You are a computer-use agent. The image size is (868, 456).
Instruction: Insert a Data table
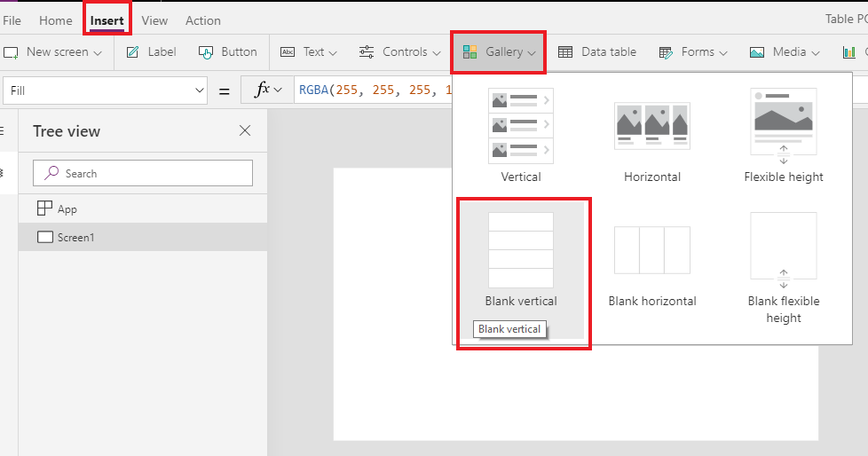pyautogui.click(x=597, y=52)
